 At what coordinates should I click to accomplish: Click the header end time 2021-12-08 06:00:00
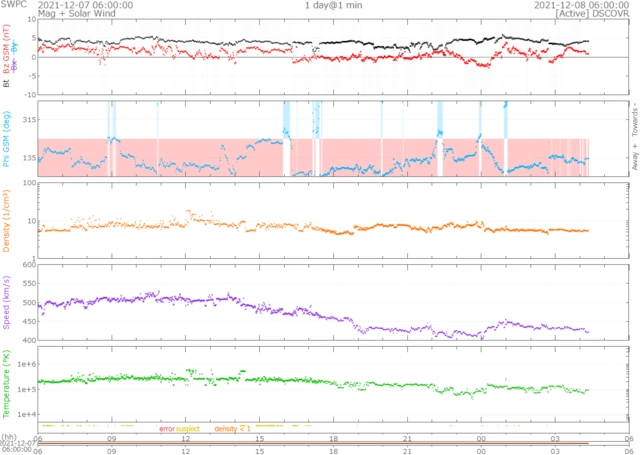(x=582, y=5)
